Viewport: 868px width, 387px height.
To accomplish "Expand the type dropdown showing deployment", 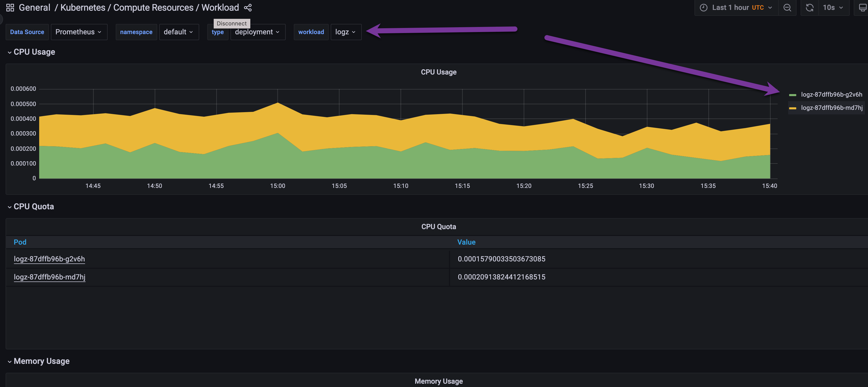I will [x=257, y=32].
